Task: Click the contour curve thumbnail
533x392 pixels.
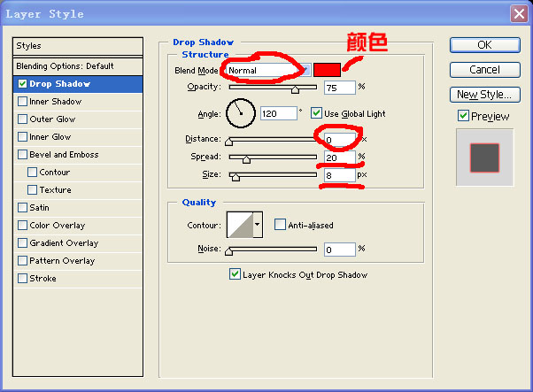Action: click(240, 225)
